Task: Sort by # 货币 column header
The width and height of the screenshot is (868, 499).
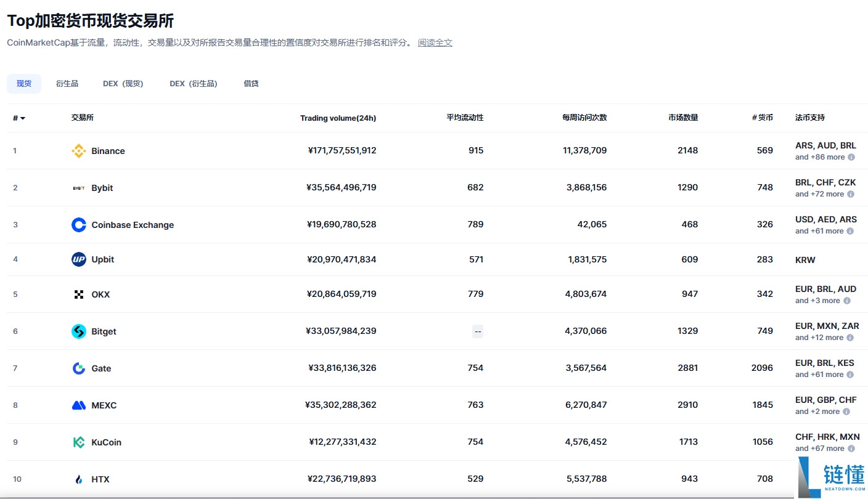Action: (x=763, y=118)
